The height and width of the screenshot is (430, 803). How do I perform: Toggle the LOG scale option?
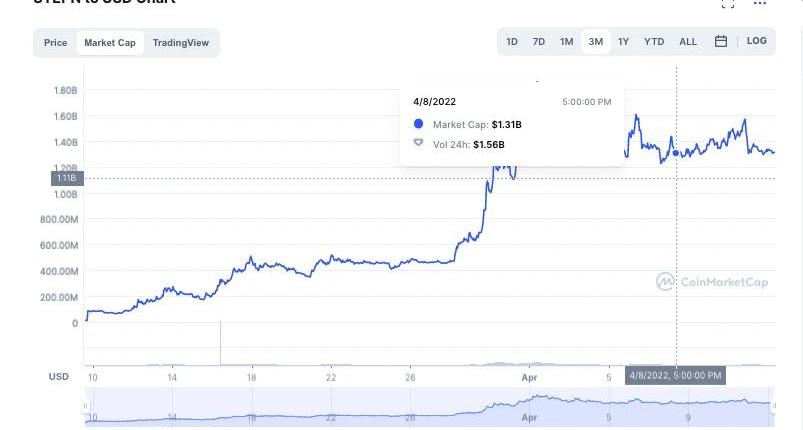coord(756,42)
